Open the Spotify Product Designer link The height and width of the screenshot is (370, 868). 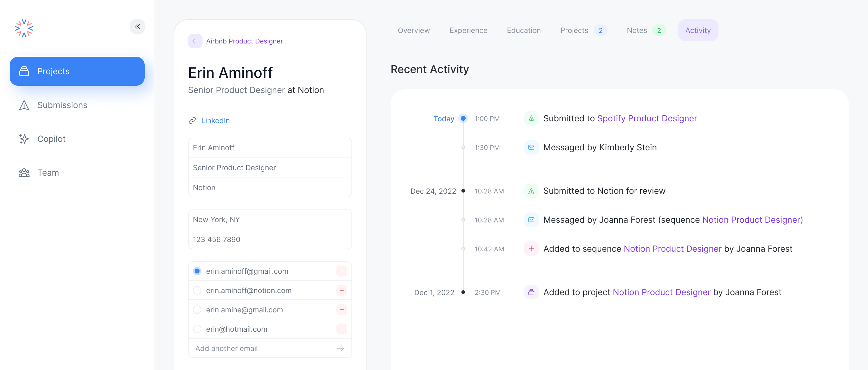[647, 118]
